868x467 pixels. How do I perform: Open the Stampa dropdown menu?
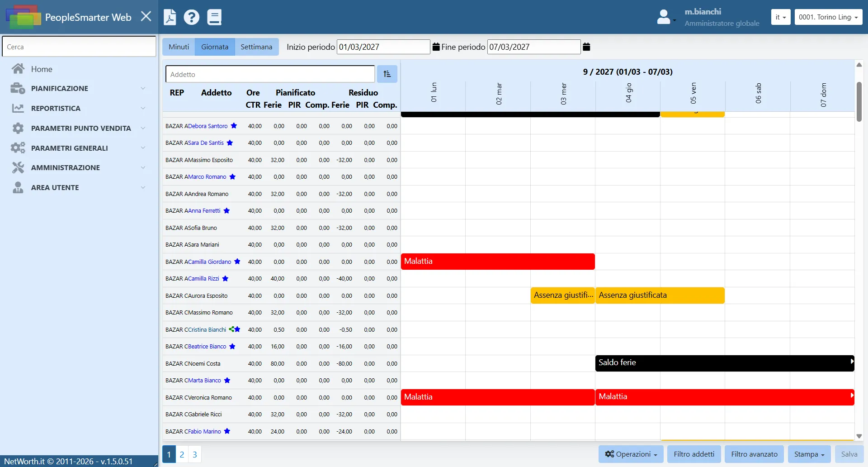tap(809, 454)
